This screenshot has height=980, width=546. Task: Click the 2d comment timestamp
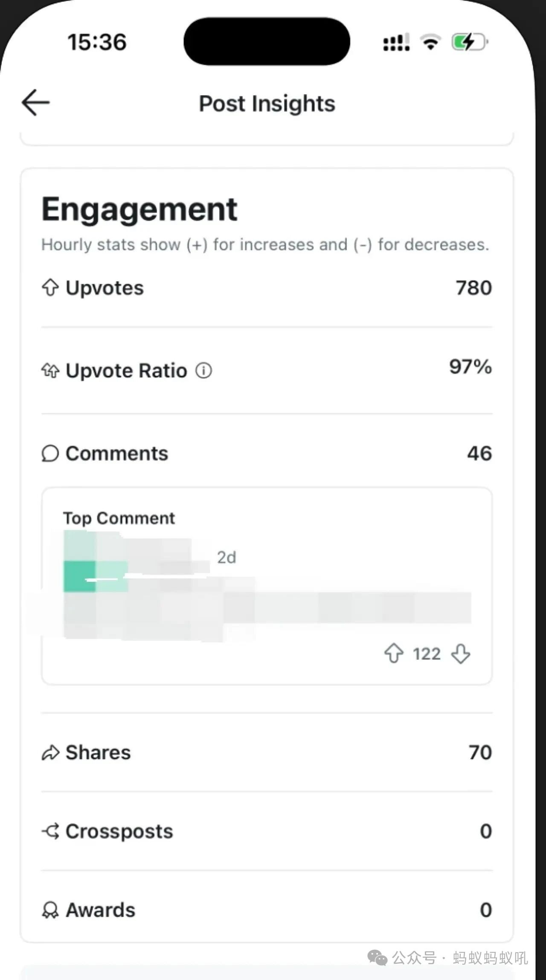227,557
